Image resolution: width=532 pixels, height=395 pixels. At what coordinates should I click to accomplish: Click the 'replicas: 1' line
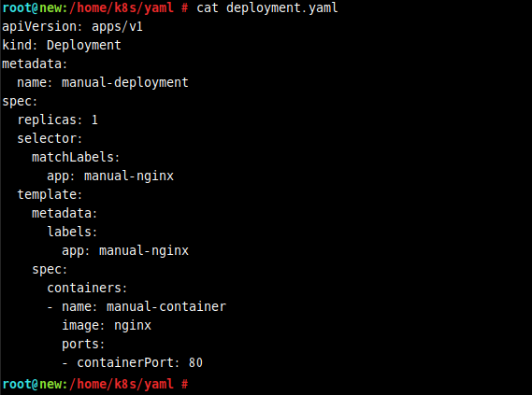[58, 120]
